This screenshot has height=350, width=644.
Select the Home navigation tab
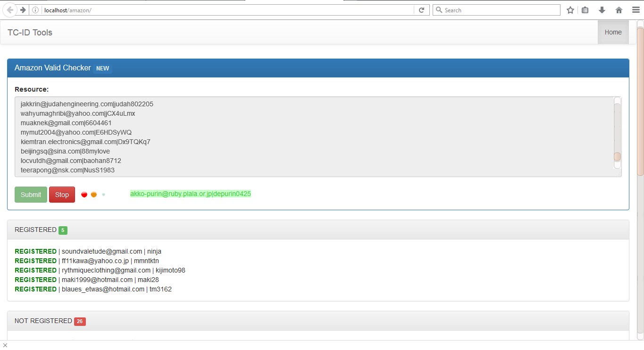613,32
